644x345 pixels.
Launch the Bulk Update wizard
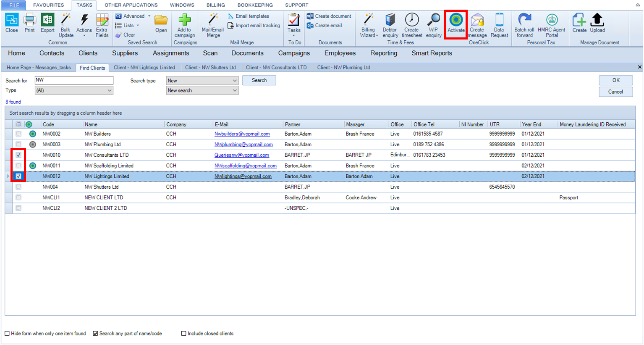pos(66,25)
